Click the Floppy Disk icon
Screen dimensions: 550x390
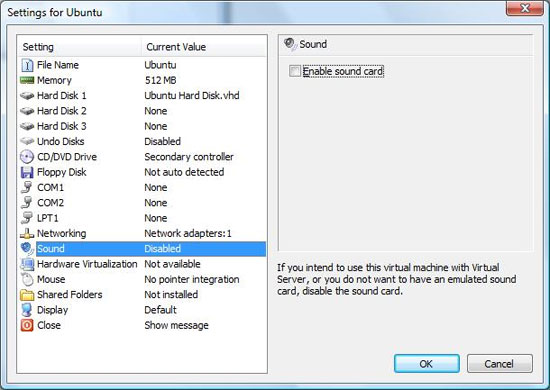[x=27, y=172]
